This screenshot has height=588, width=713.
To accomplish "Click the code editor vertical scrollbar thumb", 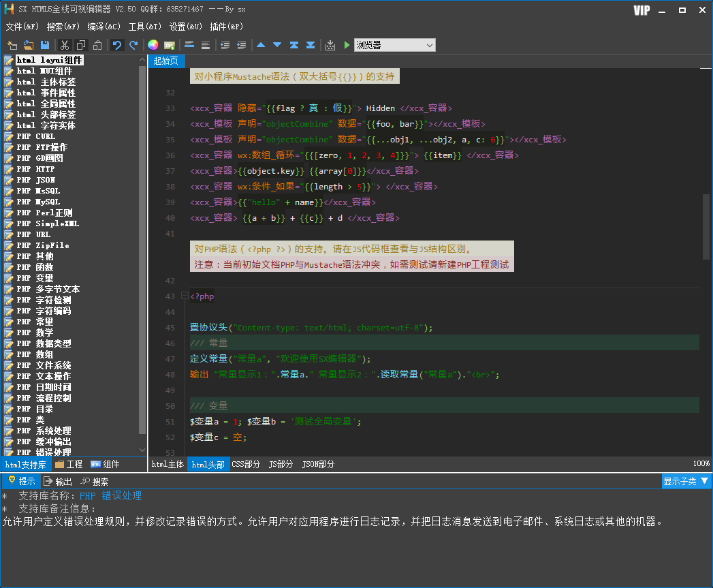I will (706, 226).
